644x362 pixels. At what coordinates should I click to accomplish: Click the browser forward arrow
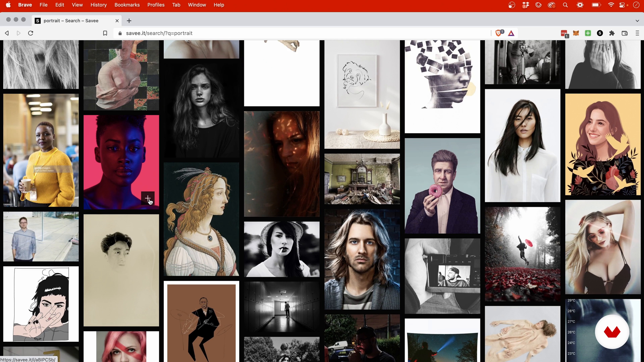[x=18, y=33]
